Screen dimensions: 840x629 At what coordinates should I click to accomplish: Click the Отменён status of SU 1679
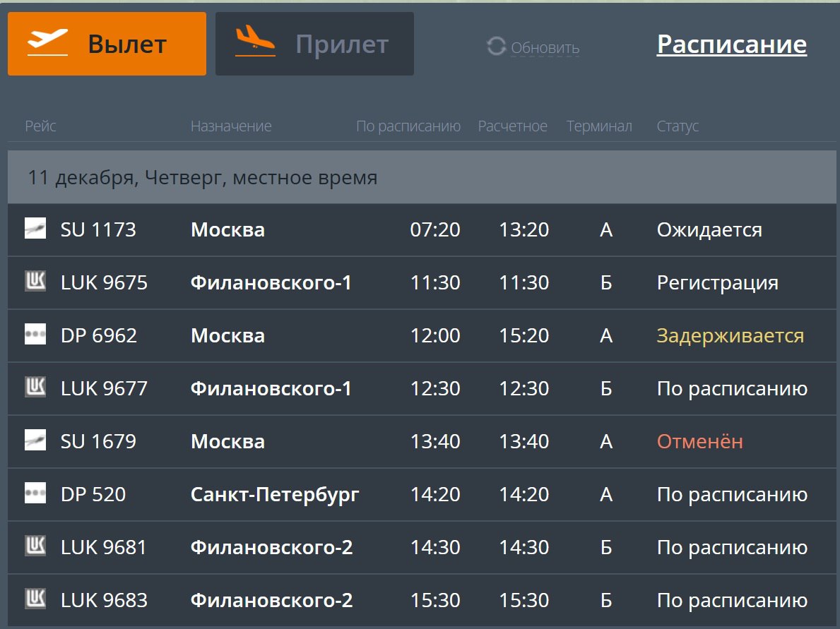[699, 441]
